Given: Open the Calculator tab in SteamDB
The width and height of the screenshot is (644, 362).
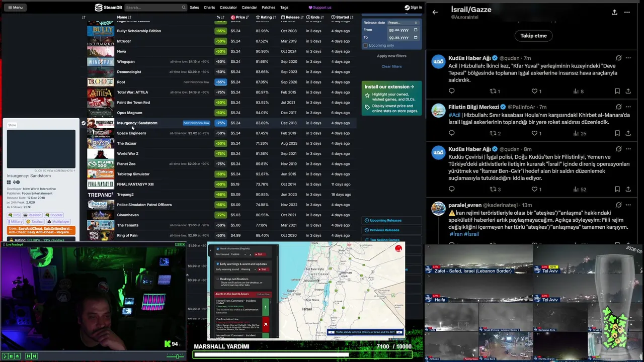Looking at the screenshot, I should click(228, 8).
